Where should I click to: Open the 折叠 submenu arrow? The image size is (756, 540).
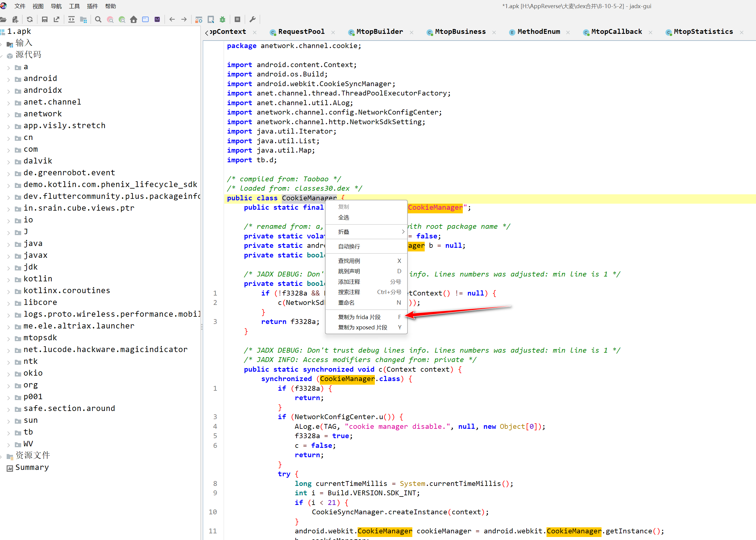(x=403, y=232)
